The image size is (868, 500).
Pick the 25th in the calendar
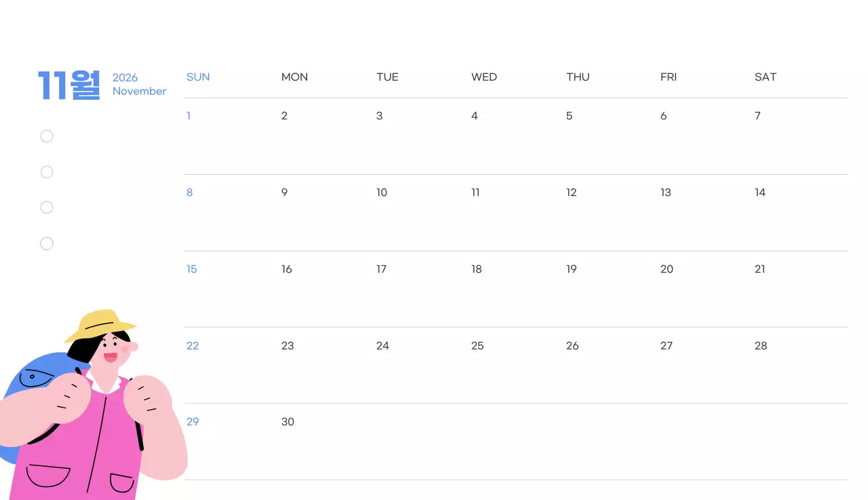[477, 346]
